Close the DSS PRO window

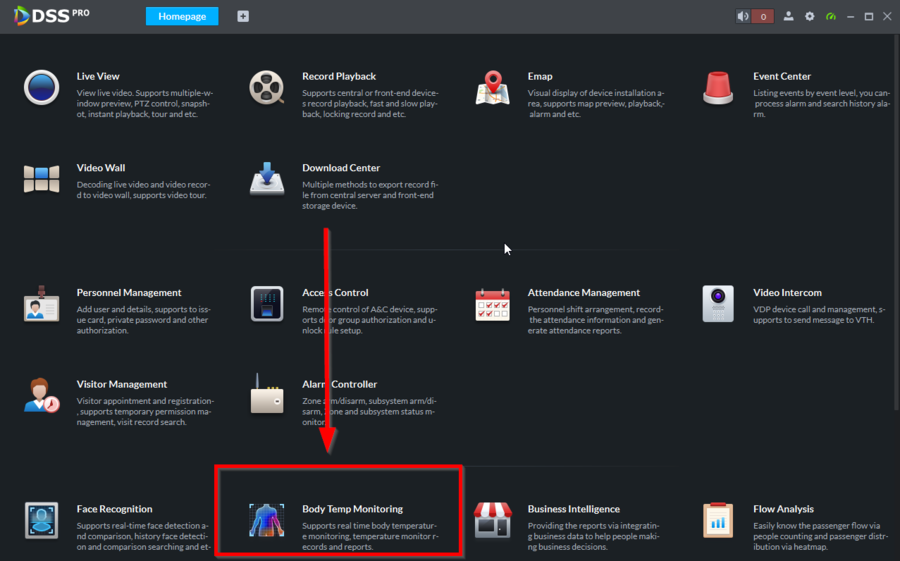[x=887, y=16]
